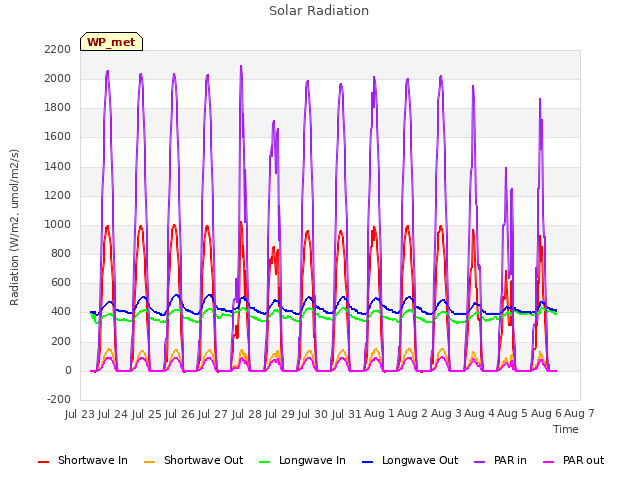Click the green Longwave In legend swatch
The width and height of the screenshot is (640, 480).
[x=265, y=462]
